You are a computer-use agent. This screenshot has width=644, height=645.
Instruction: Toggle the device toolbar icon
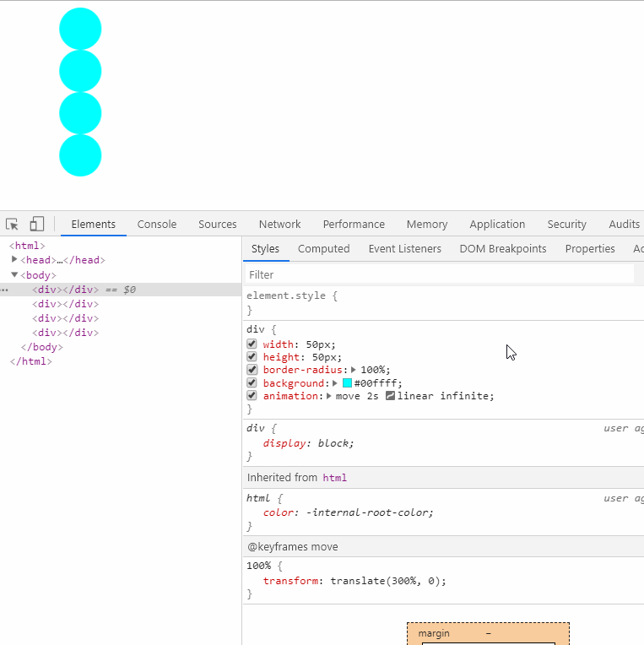point(36,225)
